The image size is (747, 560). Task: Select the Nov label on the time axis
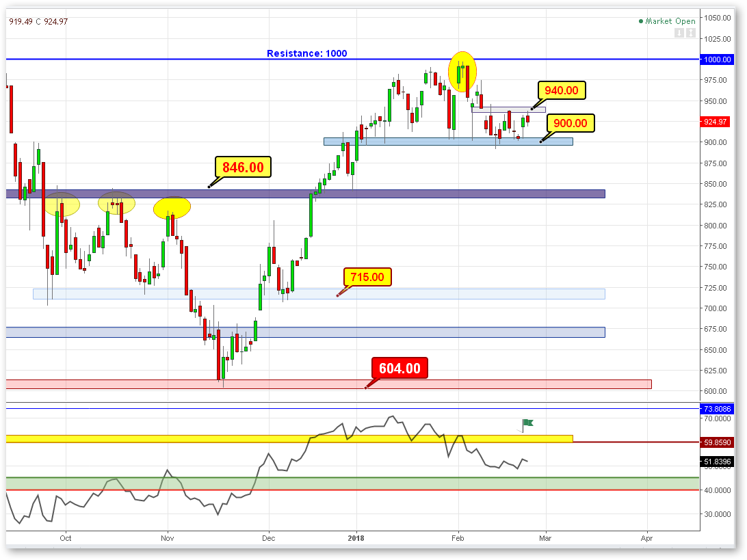pyautogui.click(x=167, y=538)
